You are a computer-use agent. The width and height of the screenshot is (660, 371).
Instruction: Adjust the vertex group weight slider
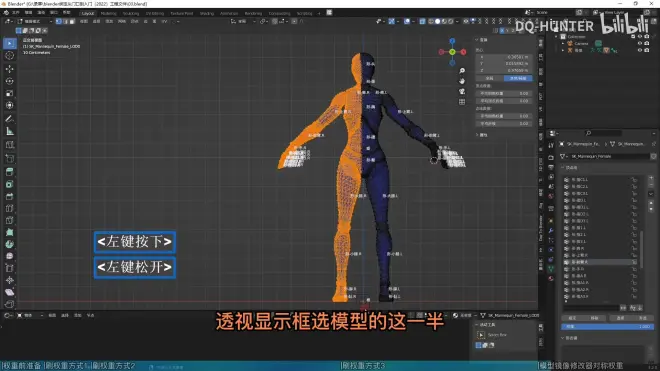(x=607, y=326)
